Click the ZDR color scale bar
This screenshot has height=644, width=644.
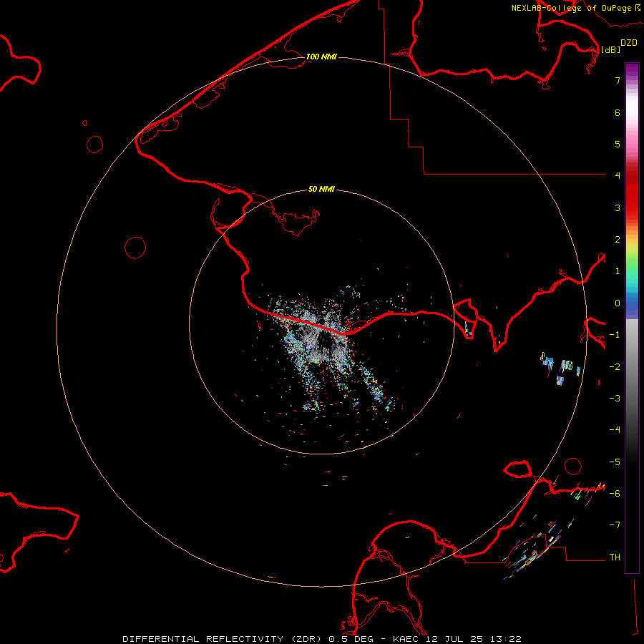(x=632, y=318)
